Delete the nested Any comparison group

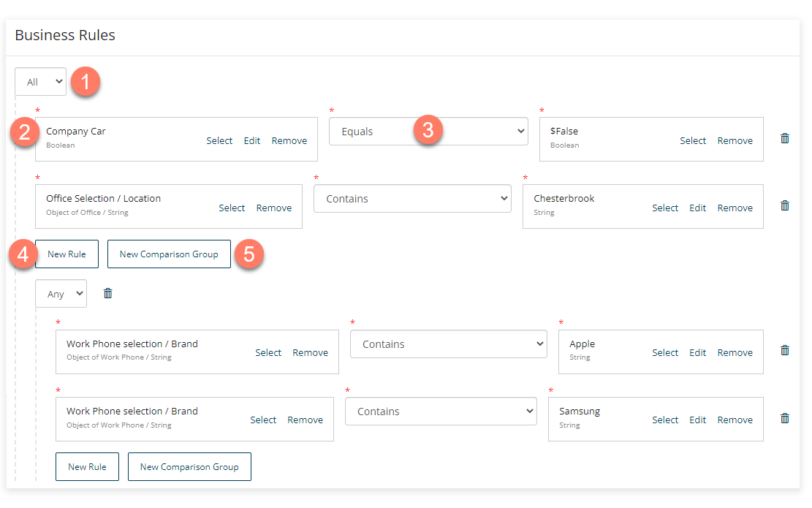pos(107,293)
